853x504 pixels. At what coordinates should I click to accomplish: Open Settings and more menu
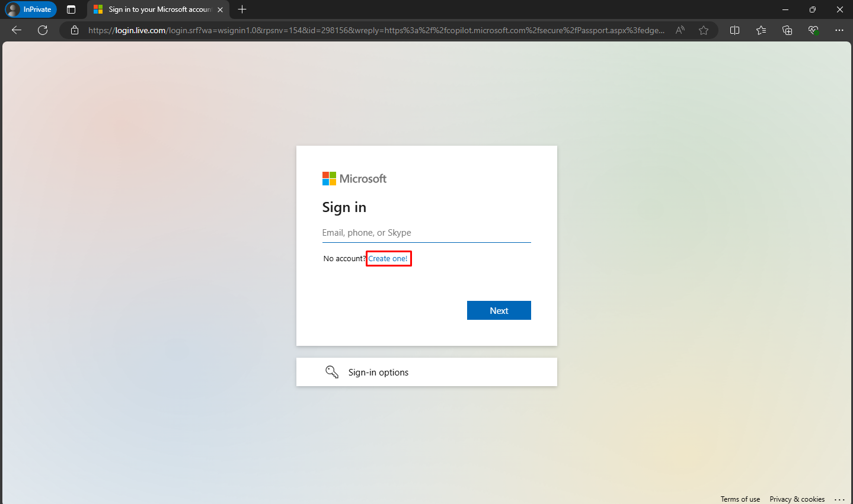839,30
